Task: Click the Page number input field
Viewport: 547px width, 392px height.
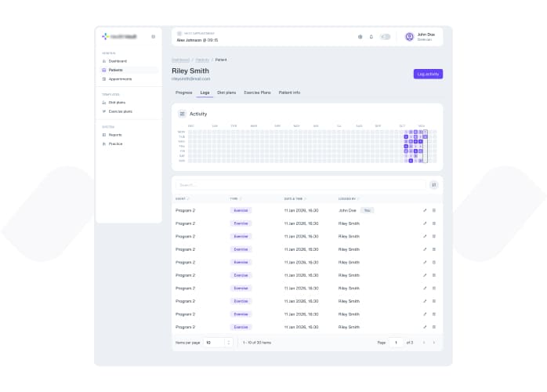Action: click(x=397, y=343)
